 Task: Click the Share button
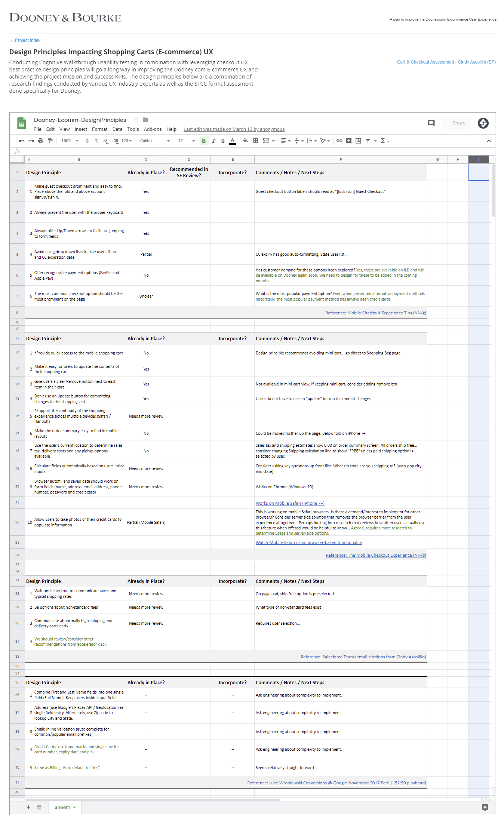[x=455, y=123]
